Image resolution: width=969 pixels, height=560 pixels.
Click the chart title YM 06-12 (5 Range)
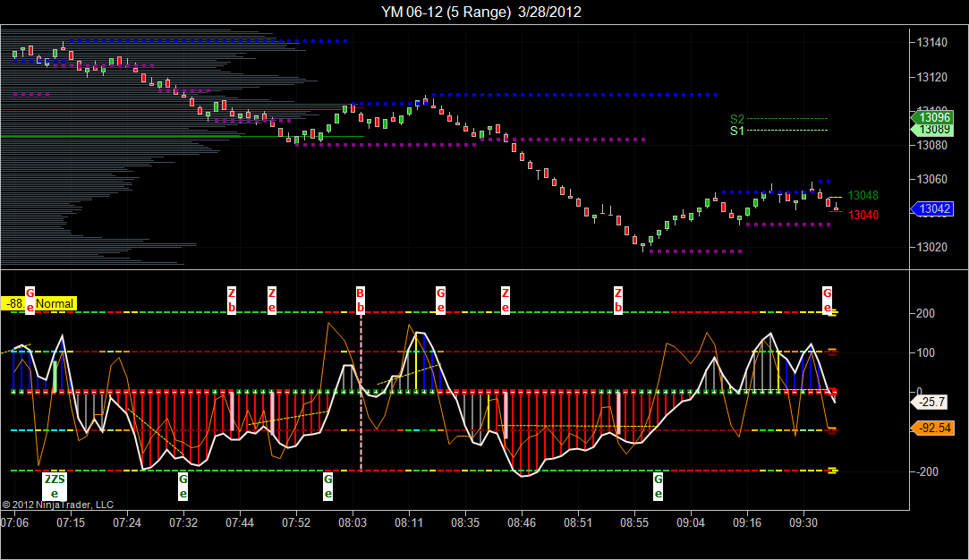click(x=446, y=12)
